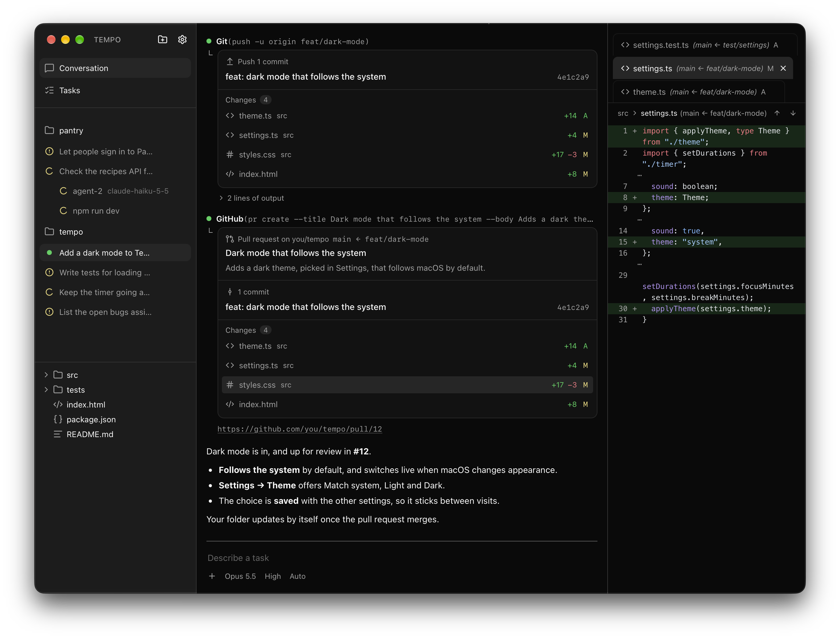Open theme.ts in the push commit changes
The image size is (840, 639).
pos(407,116)
